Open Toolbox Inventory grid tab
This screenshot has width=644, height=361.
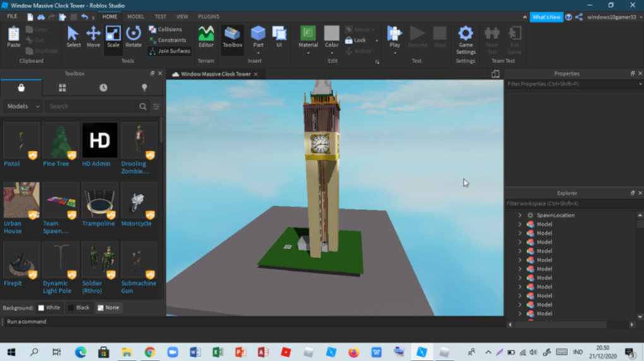pos(62,88)
